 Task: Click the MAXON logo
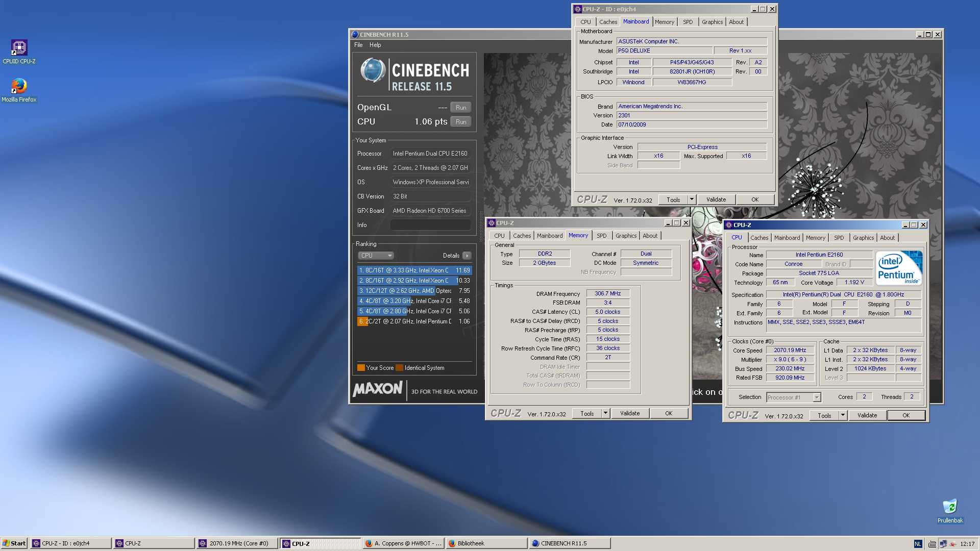click(x=378, y=389)
